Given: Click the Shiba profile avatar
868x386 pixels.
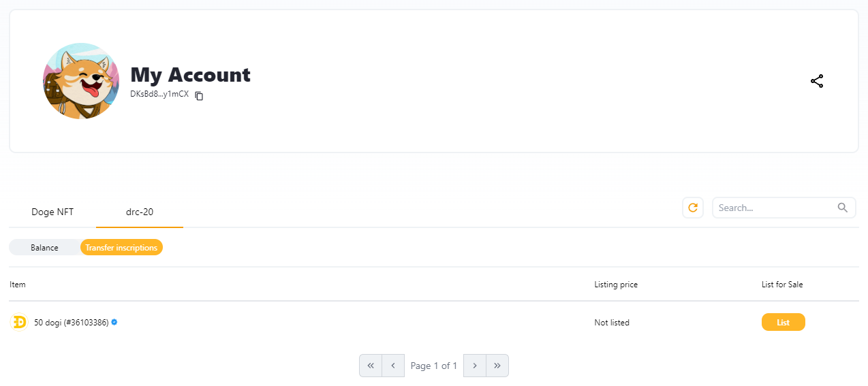Looking at the screenshot, I should point(81,81).
